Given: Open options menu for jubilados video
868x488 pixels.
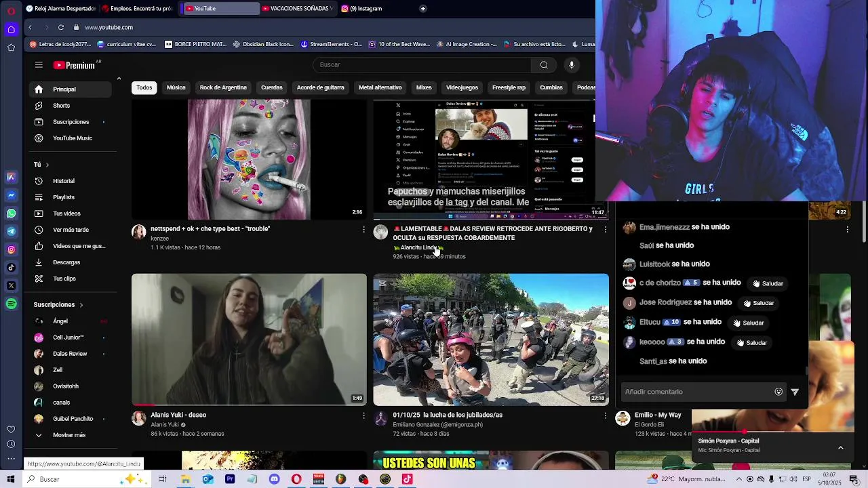Looking at the screenshot, I should (606, 415).
